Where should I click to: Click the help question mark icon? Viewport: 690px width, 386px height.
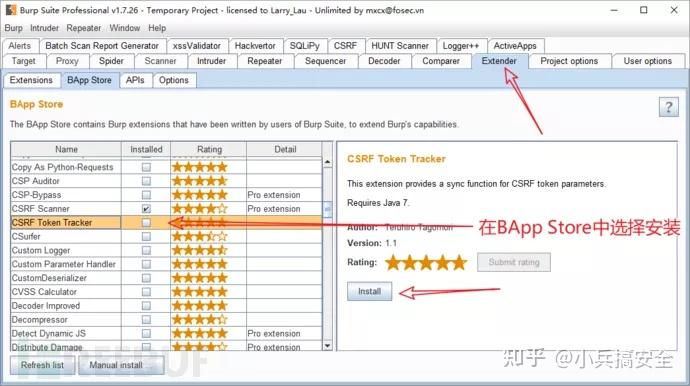[668, 107]
